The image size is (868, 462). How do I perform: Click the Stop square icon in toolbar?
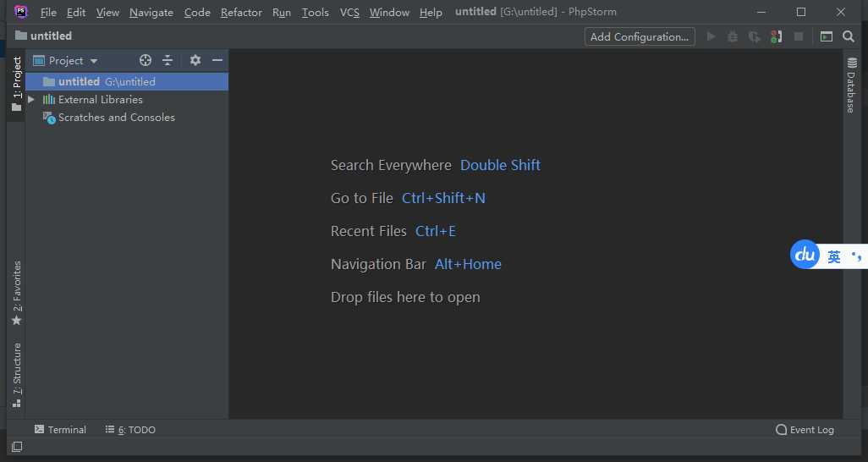[799, 36]
